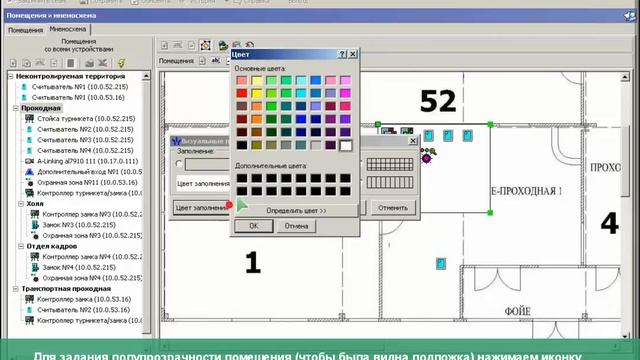Image resolution: width=640 pixels, height=360 pixels.
Task: Click the printer-like icon in rooms toolbar
Action: point(89,63)
